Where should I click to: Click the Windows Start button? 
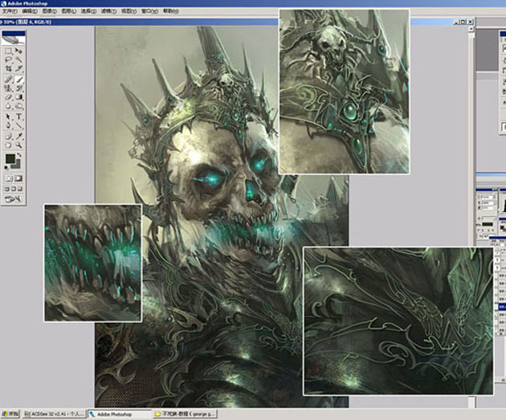pyautogui.click(x=10, y=414)
